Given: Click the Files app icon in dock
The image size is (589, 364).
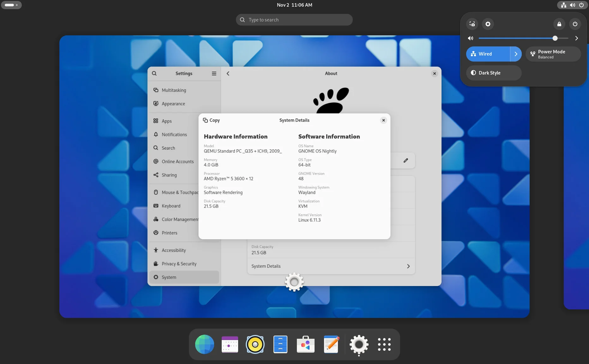Looking at the screenshot, I should click(x=280, y=344).
